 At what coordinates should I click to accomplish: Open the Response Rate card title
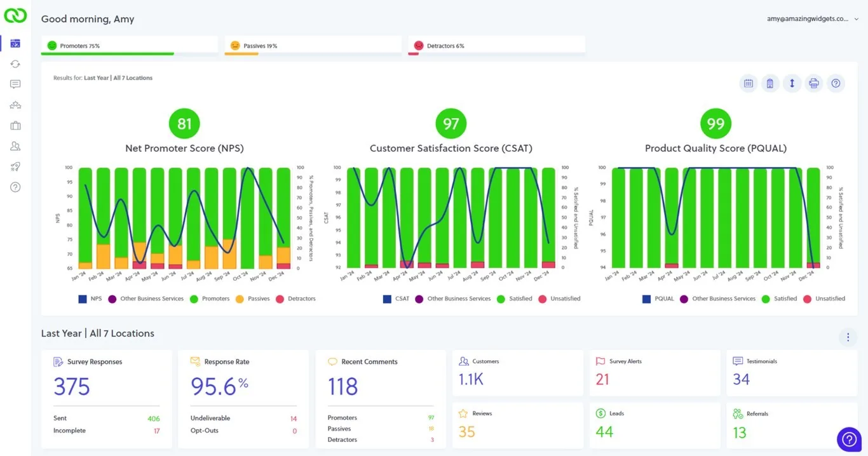tap(227, 362)
